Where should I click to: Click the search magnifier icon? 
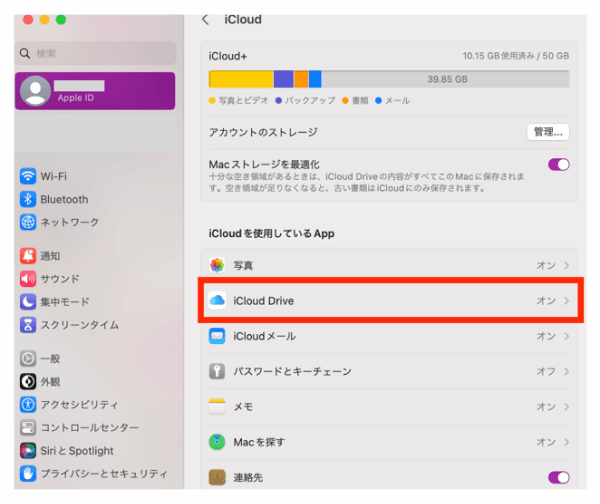[x=25, y=53]
